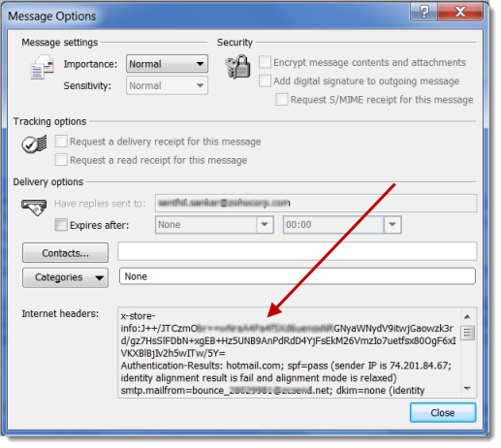Expand the Sensitivity dropdown

[x=167, y=85]
